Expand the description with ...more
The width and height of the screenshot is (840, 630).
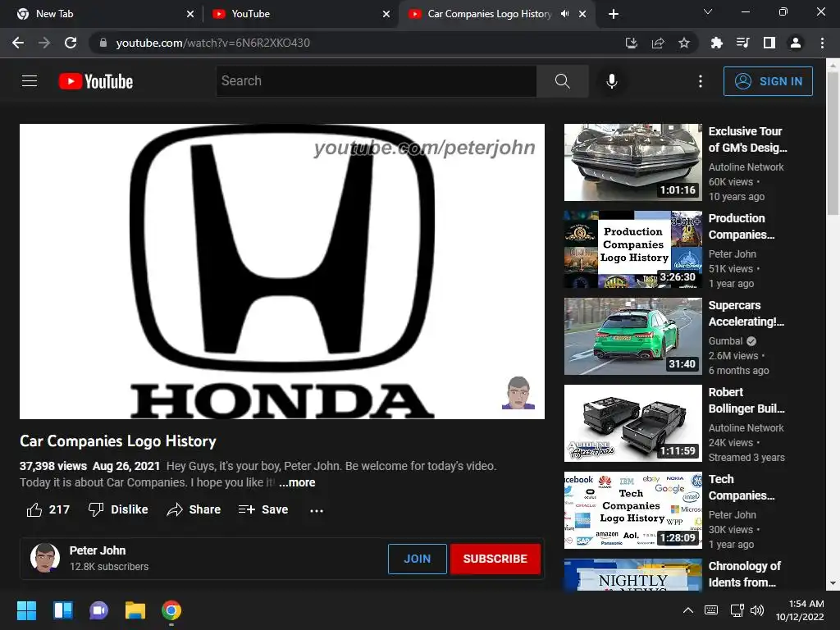point(297,482)
